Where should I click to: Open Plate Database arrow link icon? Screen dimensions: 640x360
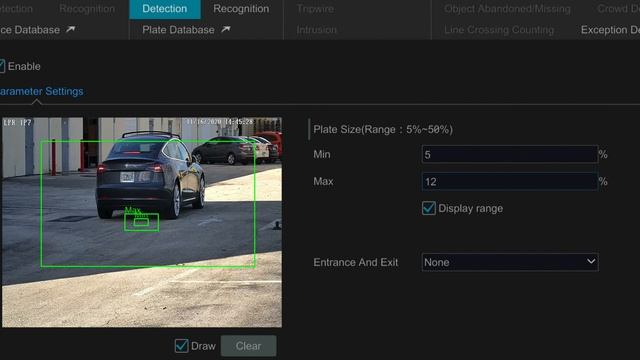(226, 29)
